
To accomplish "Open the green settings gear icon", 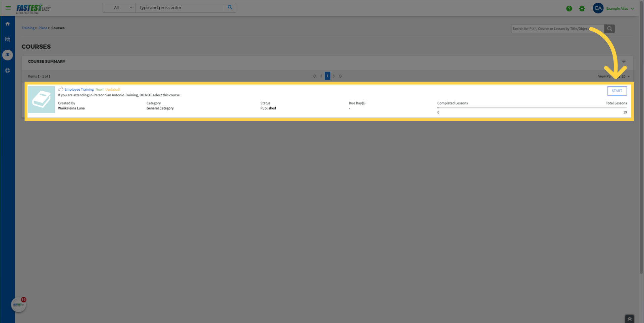I will pos(582,9).
